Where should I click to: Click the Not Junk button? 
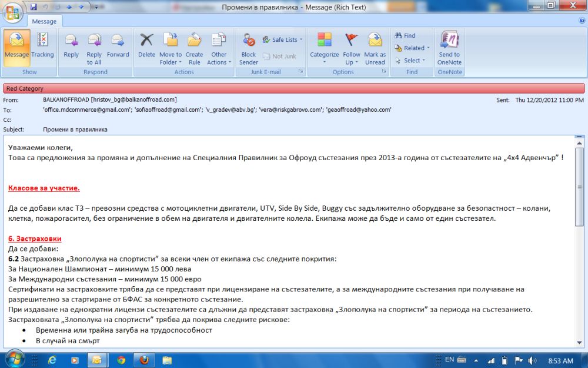pos(279,57)
